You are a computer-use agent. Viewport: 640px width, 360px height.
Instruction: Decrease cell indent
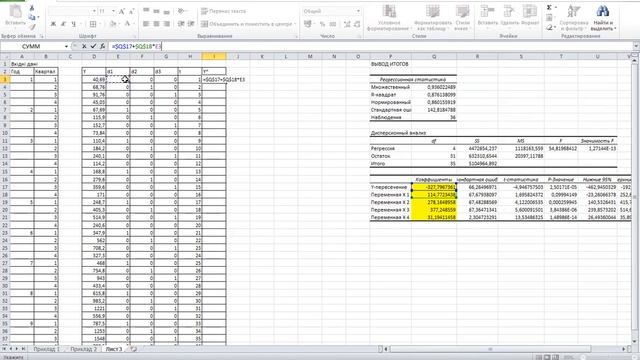click(x=181, y=24)
